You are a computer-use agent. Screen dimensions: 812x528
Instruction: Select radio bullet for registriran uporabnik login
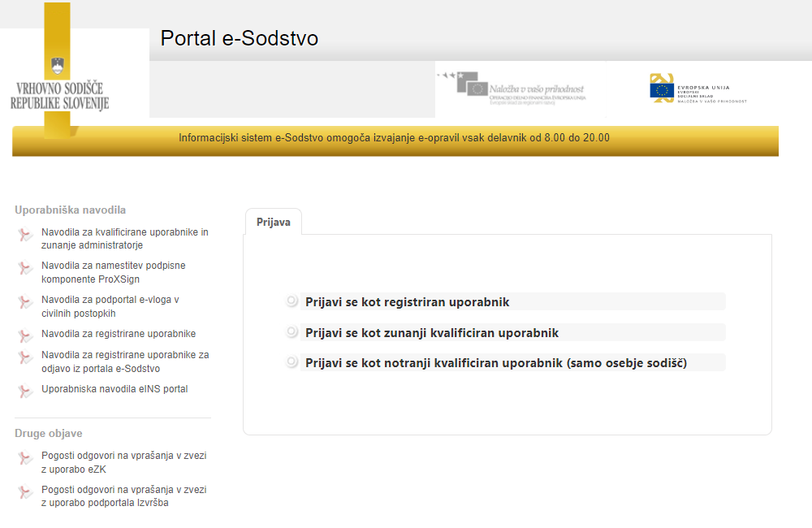click(292, 301)
